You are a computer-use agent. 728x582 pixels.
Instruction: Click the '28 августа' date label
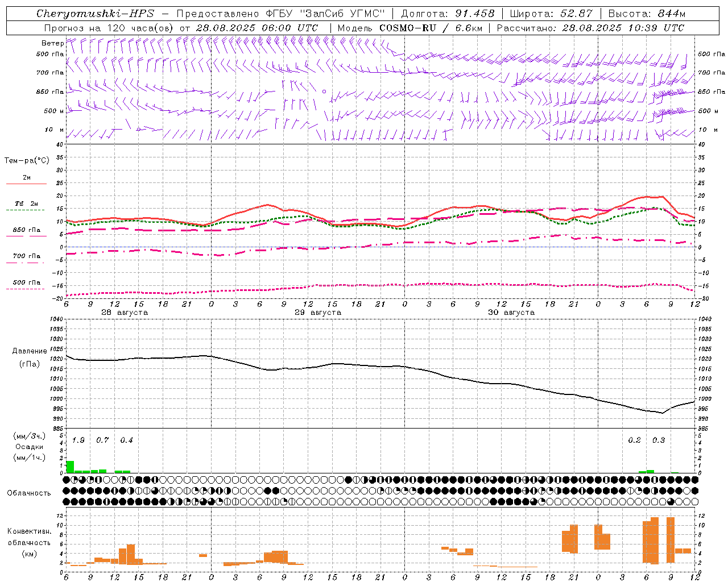125,313
